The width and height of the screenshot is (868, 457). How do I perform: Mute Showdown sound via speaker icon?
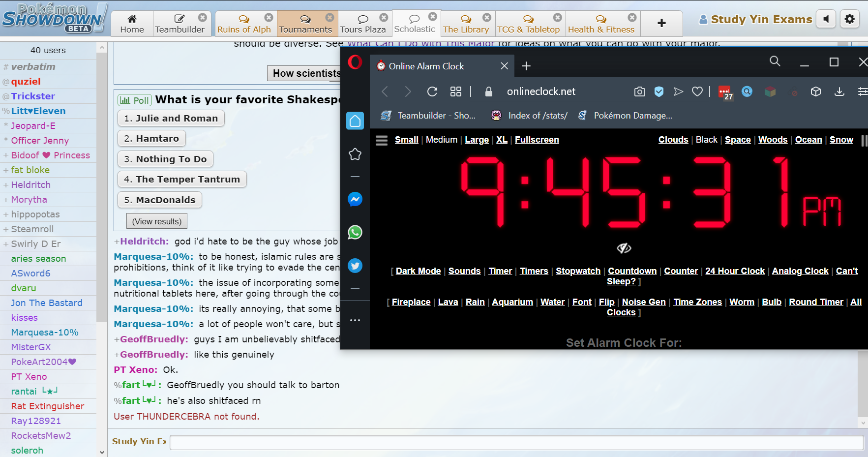pyautogui.click(x=826, y=19)
